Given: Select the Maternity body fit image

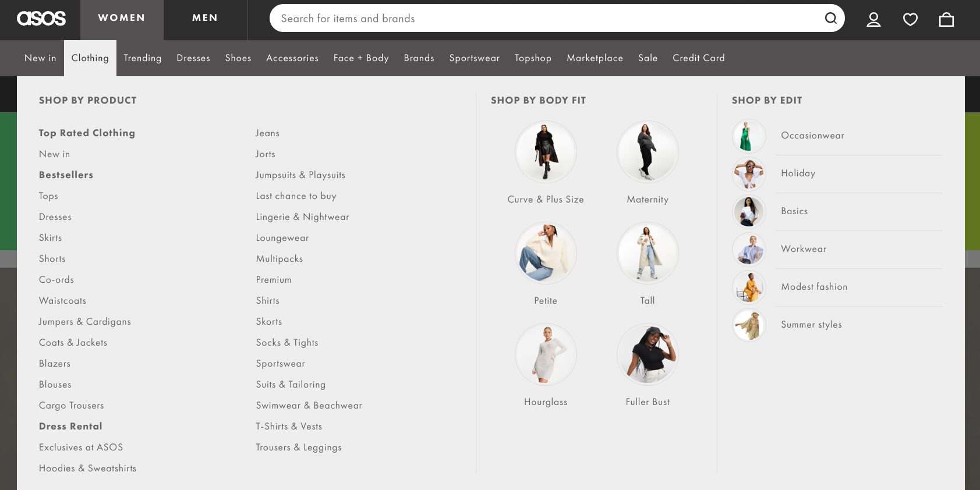Looking at the screenshot, I should (x=648, y=152).
